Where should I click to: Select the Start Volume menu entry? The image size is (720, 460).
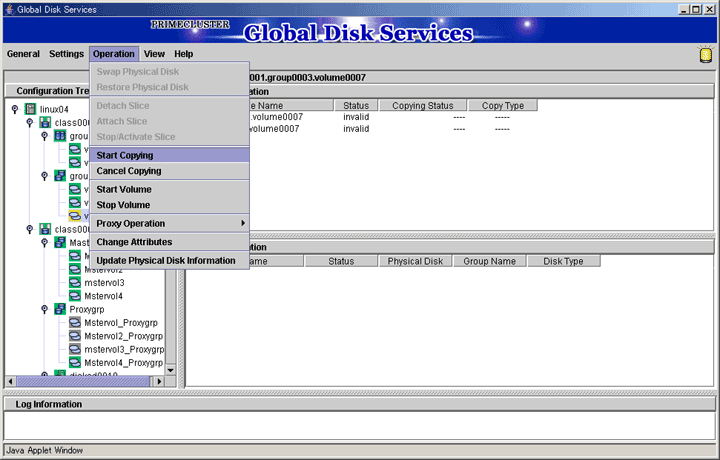coord(170,189)
